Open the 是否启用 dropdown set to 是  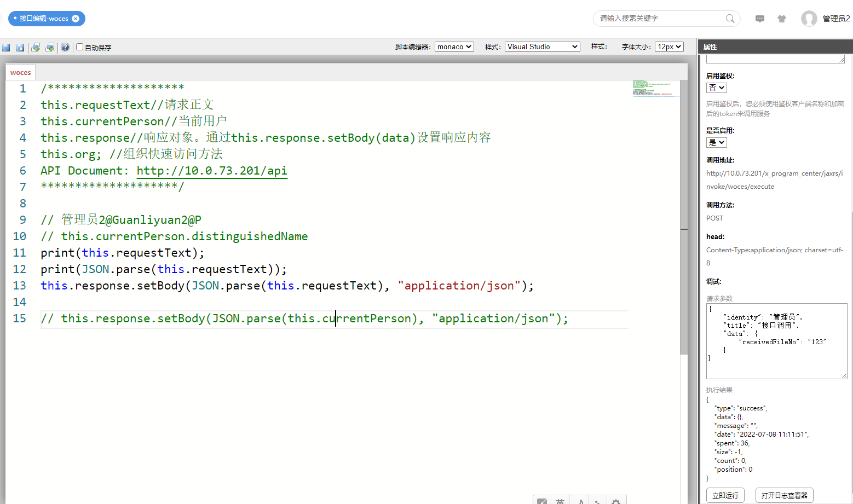pyautogui.click(x=716, y=142)
